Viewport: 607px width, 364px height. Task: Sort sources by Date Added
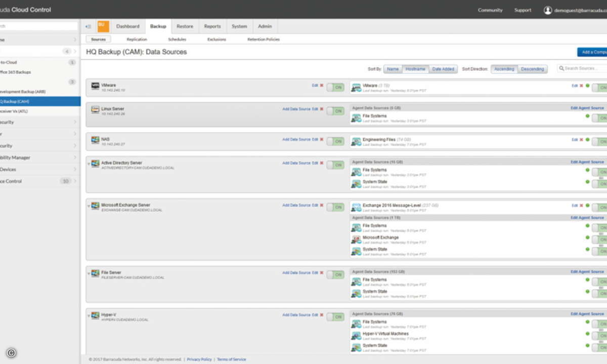click(x=443, y=69)
